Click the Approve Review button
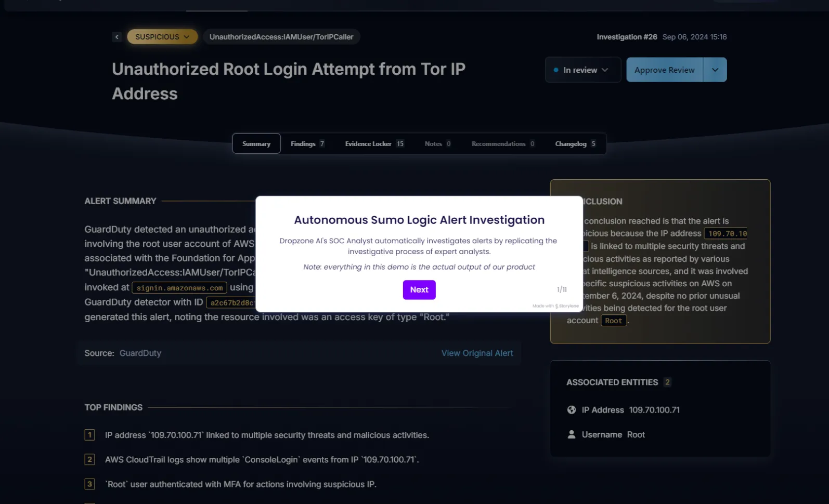Viewport: 829px width, 504px height. [664, 70]
